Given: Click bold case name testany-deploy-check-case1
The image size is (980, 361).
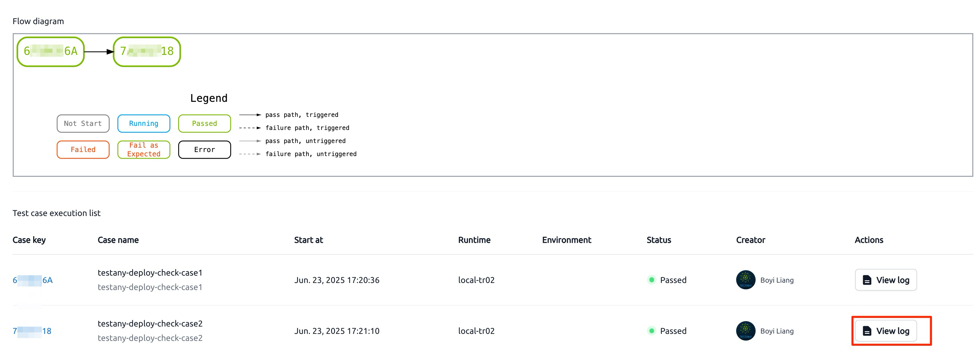Looking at the screenshot, I should tap(150, 273).
